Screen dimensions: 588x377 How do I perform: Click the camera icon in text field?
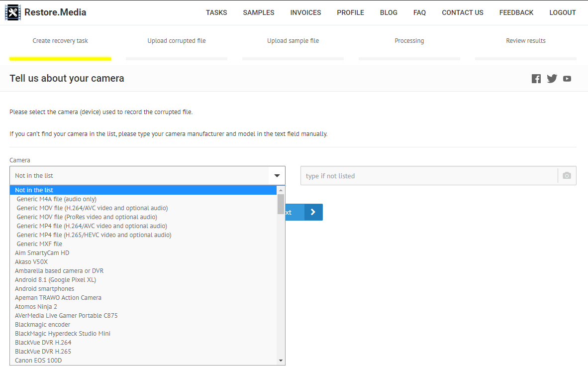pyautogui.click(x=567, y=176)
